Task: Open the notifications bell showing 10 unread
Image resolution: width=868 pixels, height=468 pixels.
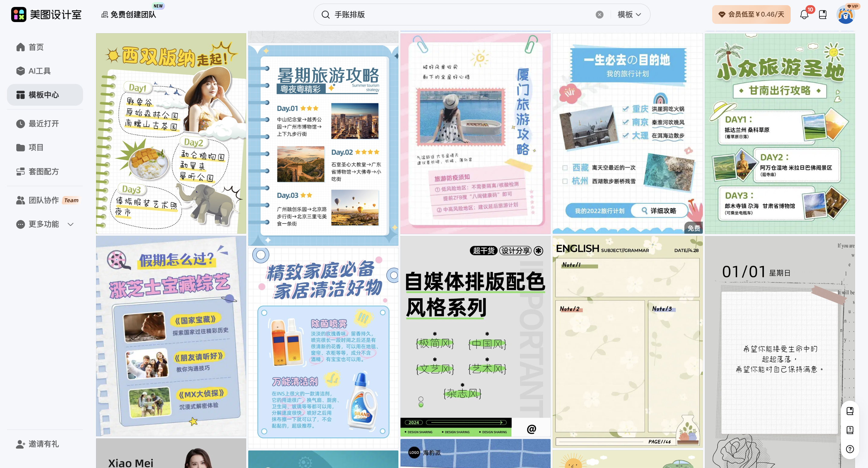Action: (x=804, y=14)
